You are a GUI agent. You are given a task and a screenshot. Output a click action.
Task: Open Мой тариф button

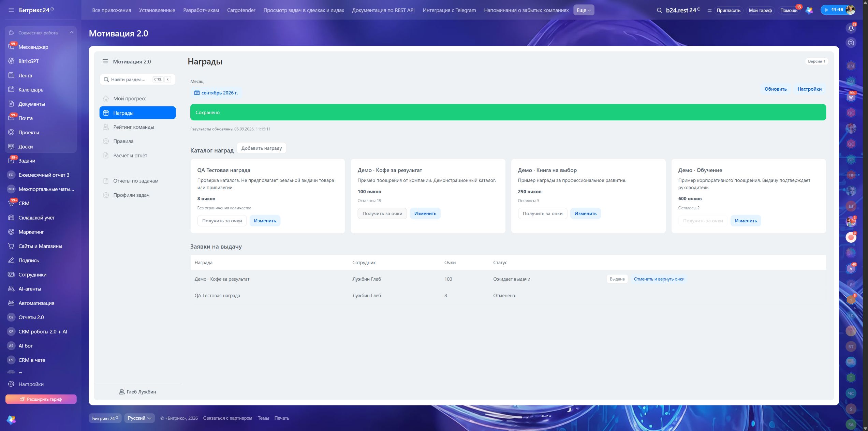click(x=760, y=10)
